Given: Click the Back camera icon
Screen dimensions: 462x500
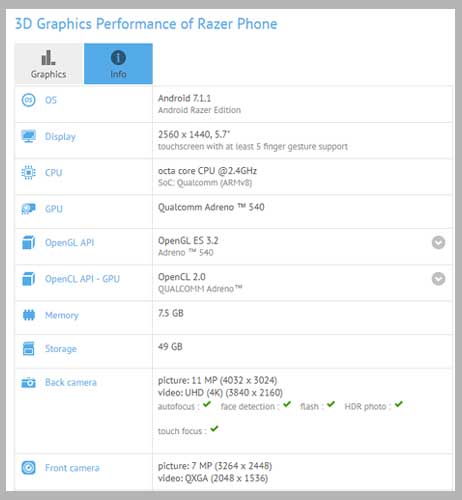Looking at the screenshot, I should [28, 382].
